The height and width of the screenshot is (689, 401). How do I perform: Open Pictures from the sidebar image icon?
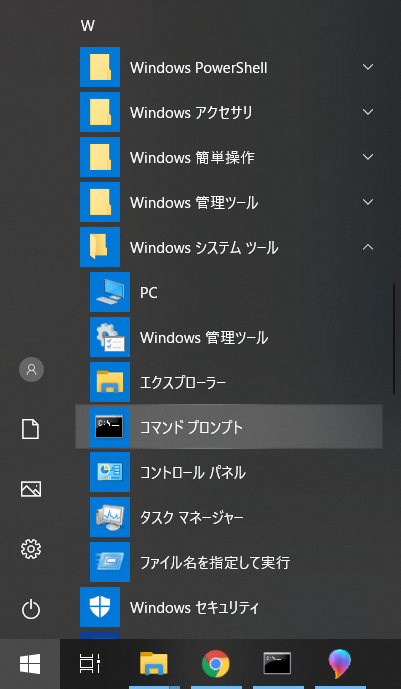coord(31,489)
